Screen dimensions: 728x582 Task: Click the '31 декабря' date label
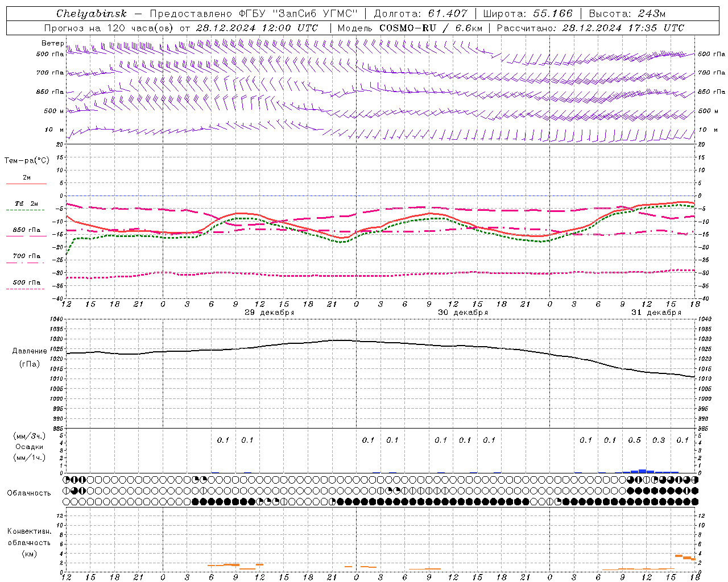pos(656,313)
